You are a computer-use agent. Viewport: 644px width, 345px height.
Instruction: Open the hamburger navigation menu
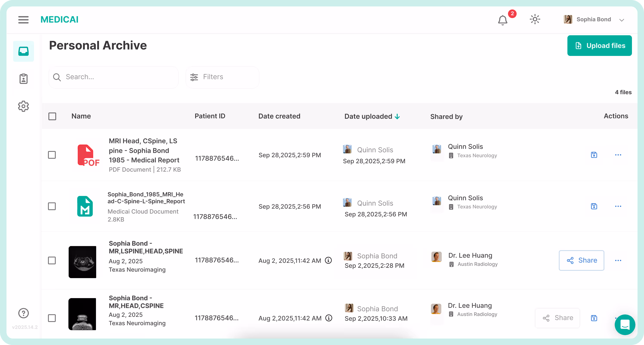[23, 20]
